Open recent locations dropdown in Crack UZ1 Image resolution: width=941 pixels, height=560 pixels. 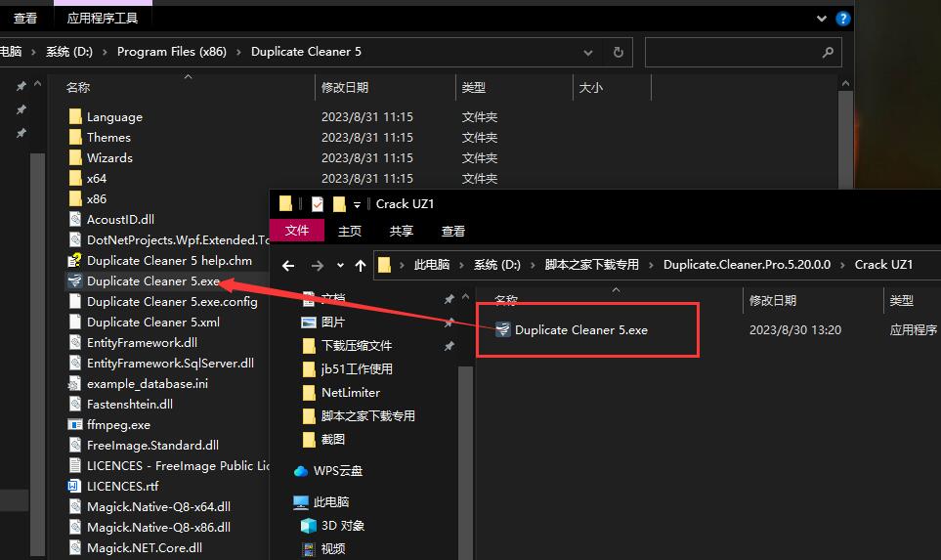(x=340, y=265)
